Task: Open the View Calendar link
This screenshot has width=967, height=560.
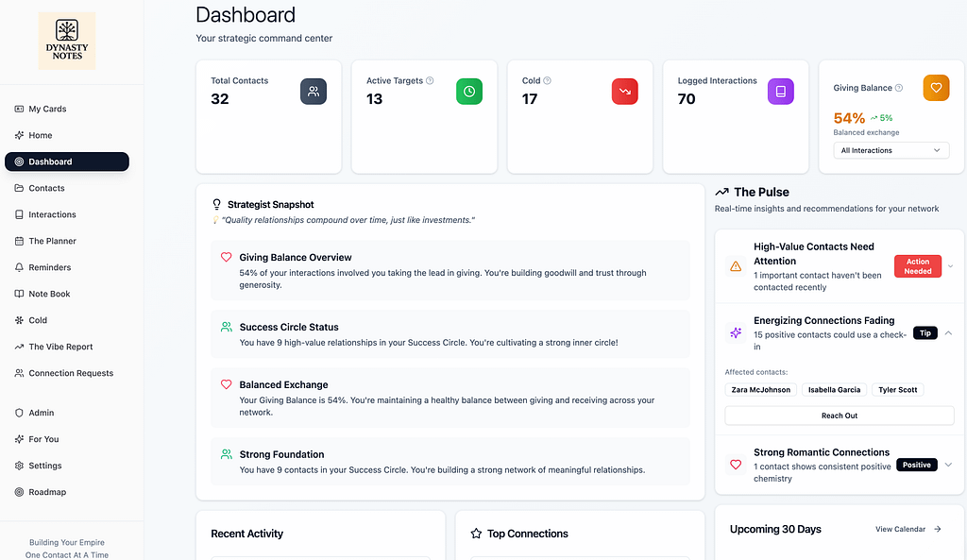Action: tap(900, 530)
